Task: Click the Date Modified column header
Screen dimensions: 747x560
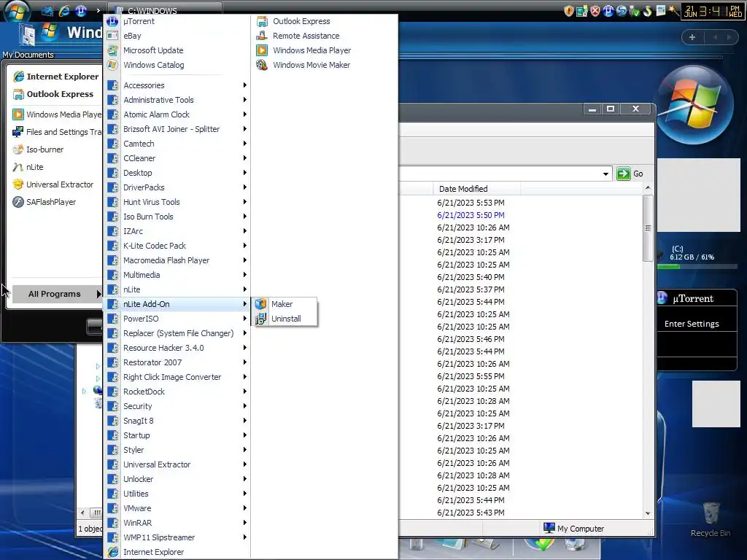Action: (x=476, y=189)
